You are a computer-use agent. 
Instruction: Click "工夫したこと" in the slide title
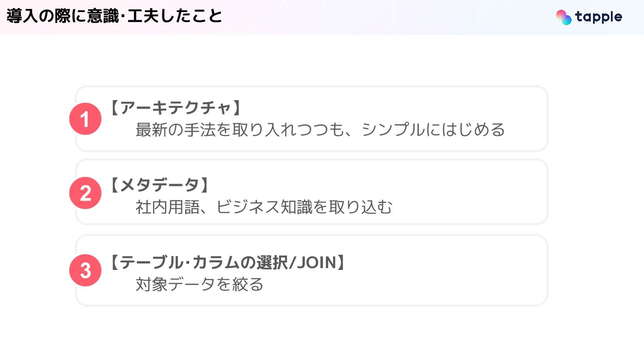[x=175, y=17]
